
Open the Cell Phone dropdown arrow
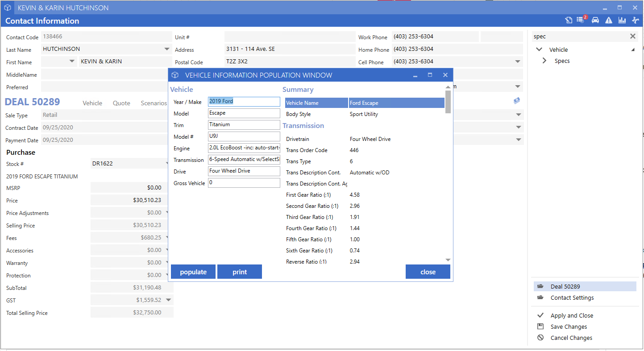coord(518,62)
